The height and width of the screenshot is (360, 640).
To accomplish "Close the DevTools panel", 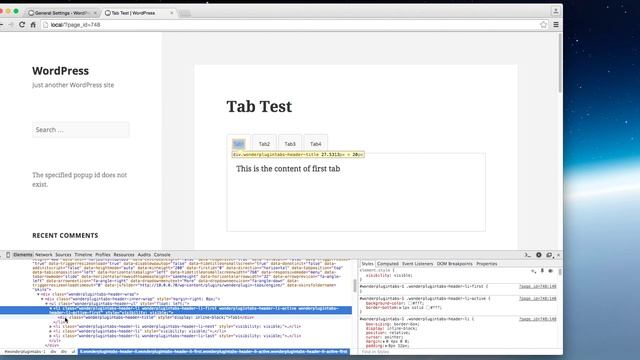I will [558, 255].
